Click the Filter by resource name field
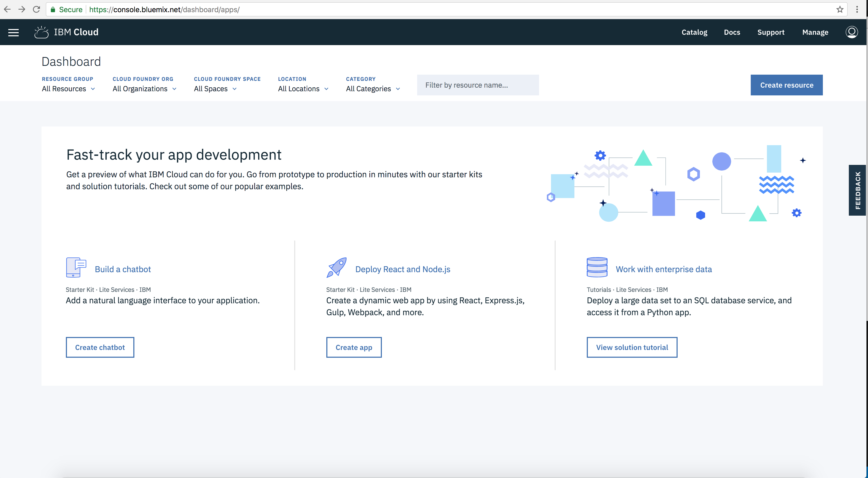Image resolution: width=868 pixels, height=478 pixels. (478, 85)
